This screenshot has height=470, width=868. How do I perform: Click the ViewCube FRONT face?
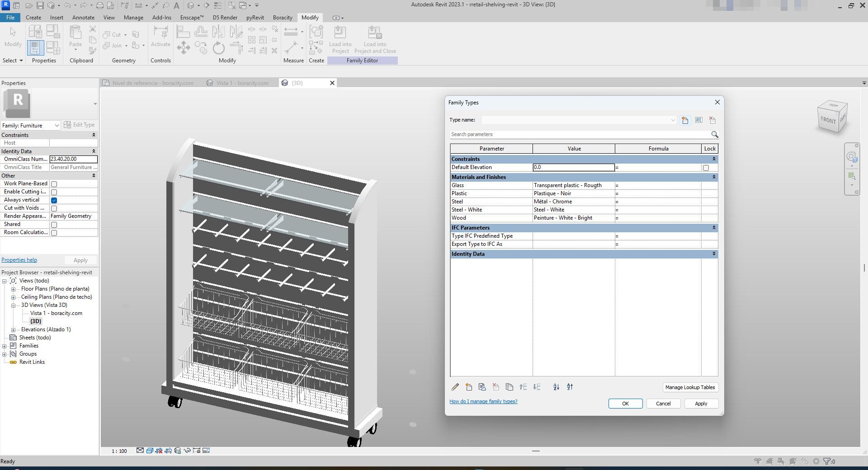click(828, 120)
